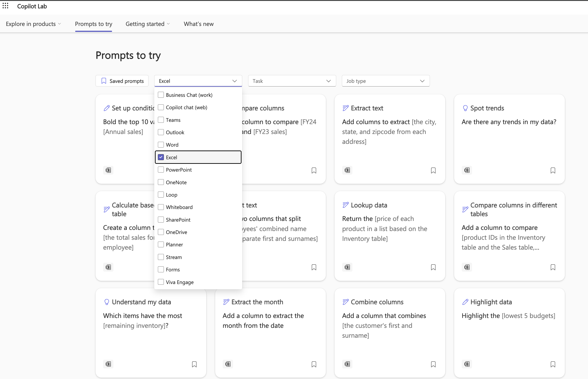Choose Stream in the app list

(198, 257)
